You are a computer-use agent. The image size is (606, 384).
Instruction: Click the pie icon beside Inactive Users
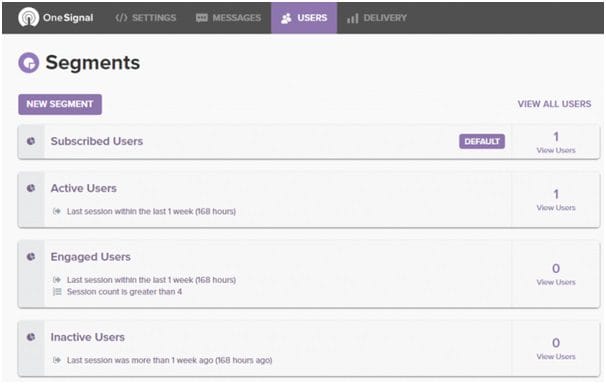coord(31,337)
